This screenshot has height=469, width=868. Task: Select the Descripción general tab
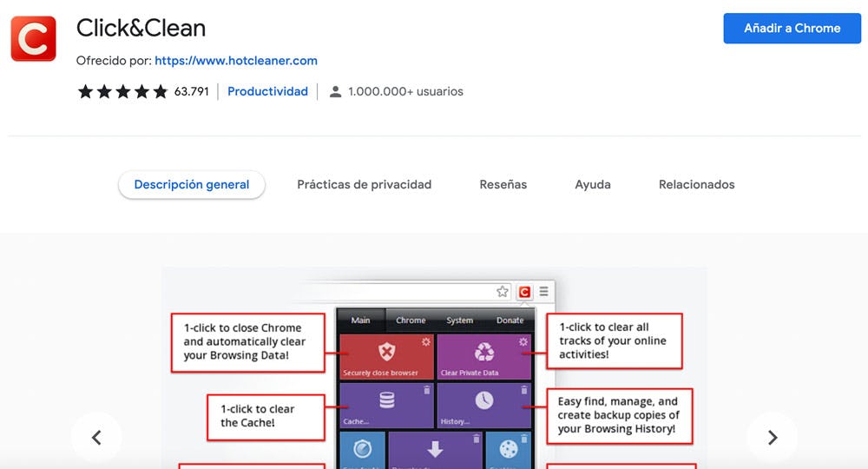pyautogui.click(x=192, y=184)
